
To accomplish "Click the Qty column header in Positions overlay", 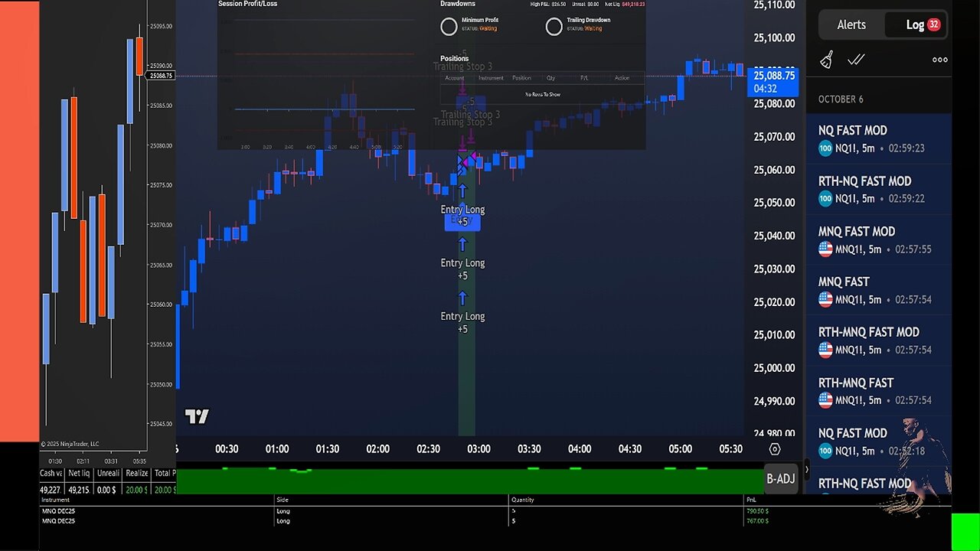I will coord(550,78).
